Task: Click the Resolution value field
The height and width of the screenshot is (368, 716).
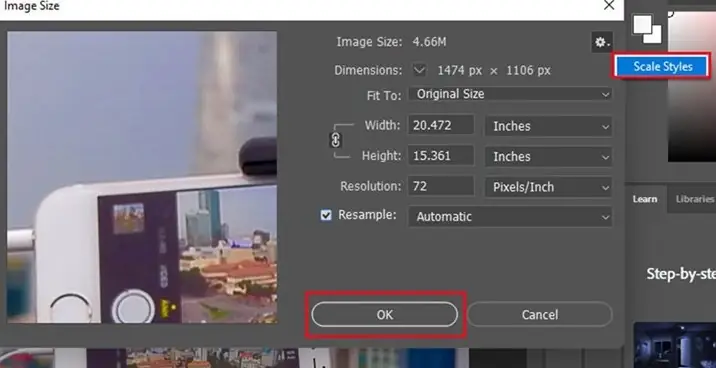Action: tap(441, 186)
